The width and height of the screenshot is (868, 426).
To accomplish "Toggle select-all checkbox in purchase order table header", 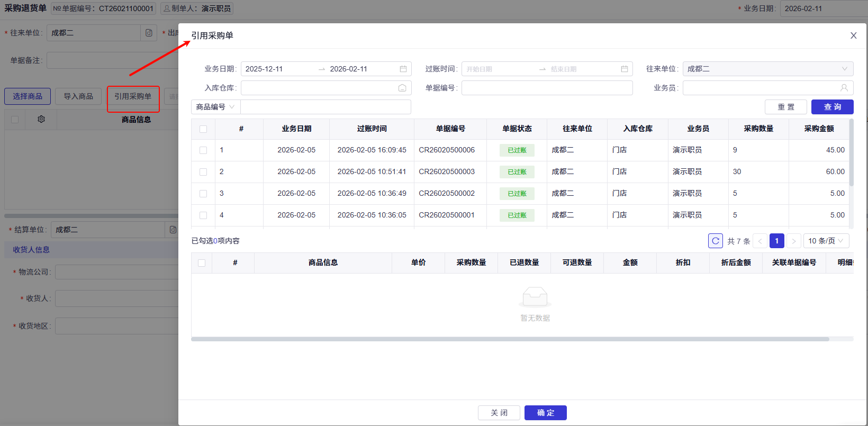I will (x=203, y=129).
